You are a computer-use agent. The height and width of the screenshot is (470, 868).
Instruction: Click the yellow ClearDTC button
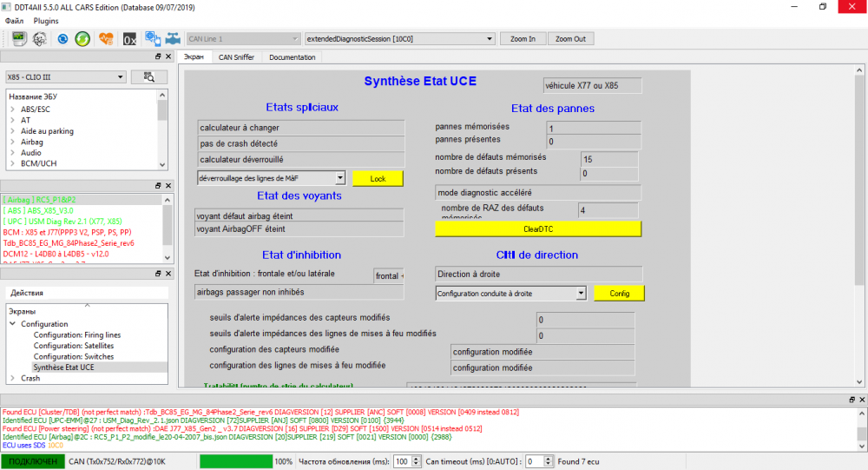[538, 228]
